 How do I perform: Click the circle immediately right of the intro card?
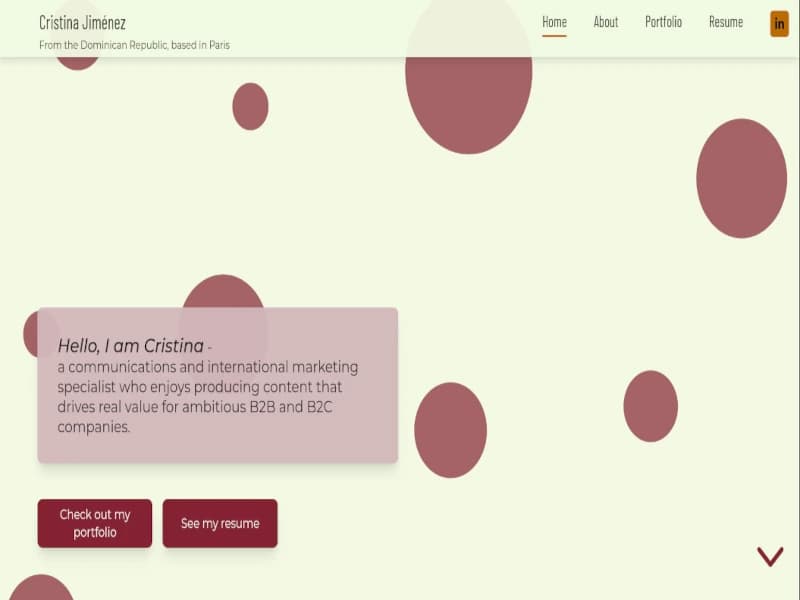[450, 430]
